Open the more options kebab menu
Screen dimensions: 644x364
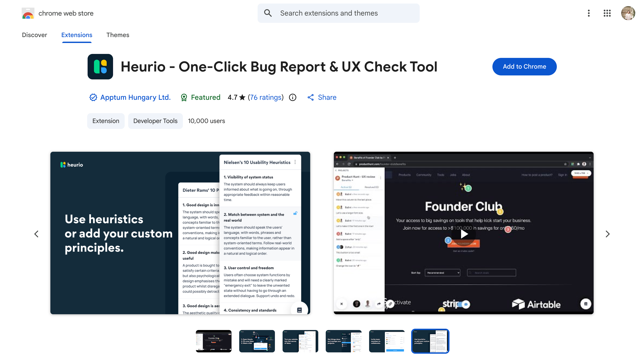click(589, 13)
